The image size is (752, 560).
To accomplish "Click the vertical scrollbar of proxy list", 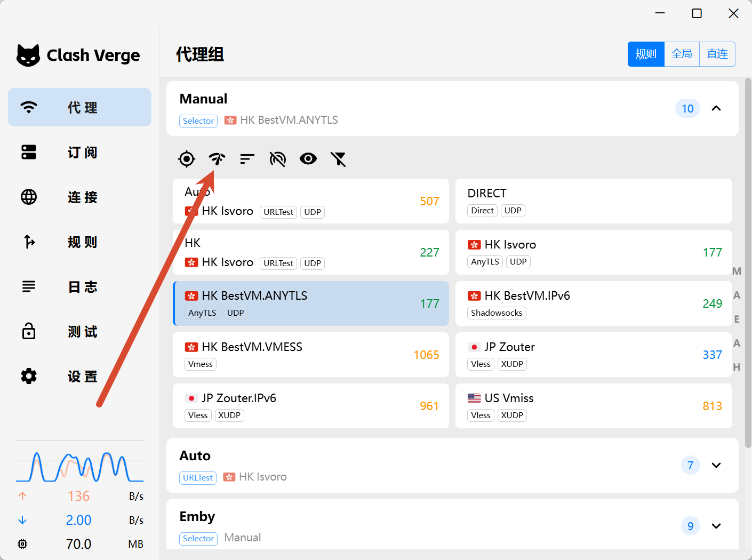I will coord(748,253).
